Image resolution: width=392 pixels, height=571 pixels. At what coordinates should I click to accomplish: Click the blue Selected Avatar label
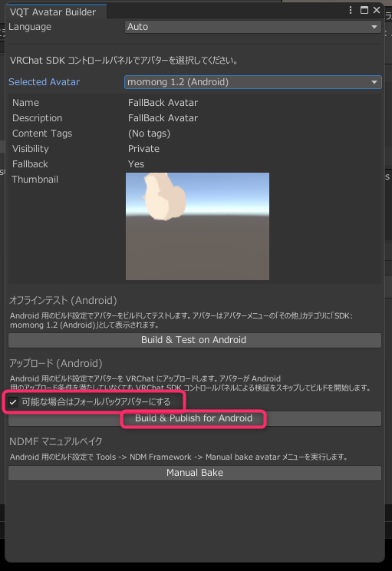(44, 82)
